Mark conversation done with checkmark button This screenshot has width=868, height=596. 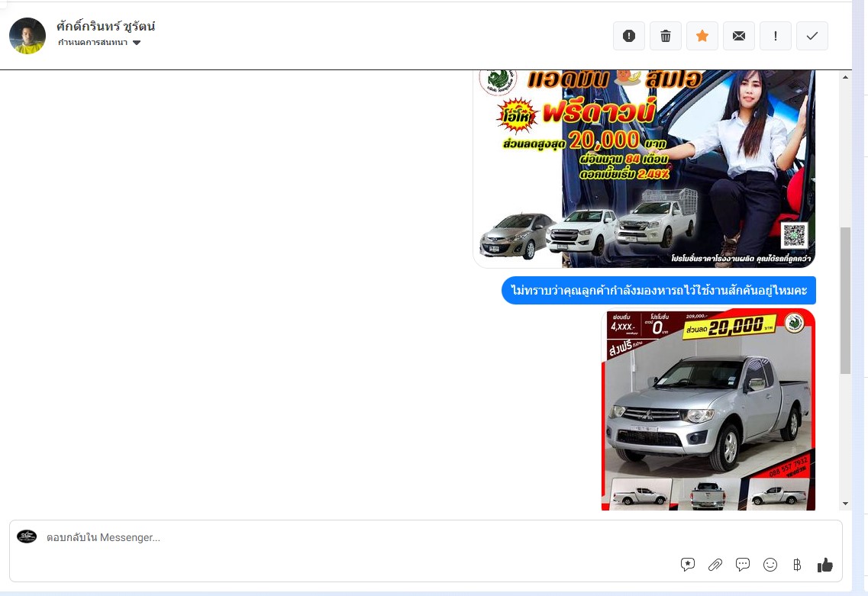pos(812,36)
